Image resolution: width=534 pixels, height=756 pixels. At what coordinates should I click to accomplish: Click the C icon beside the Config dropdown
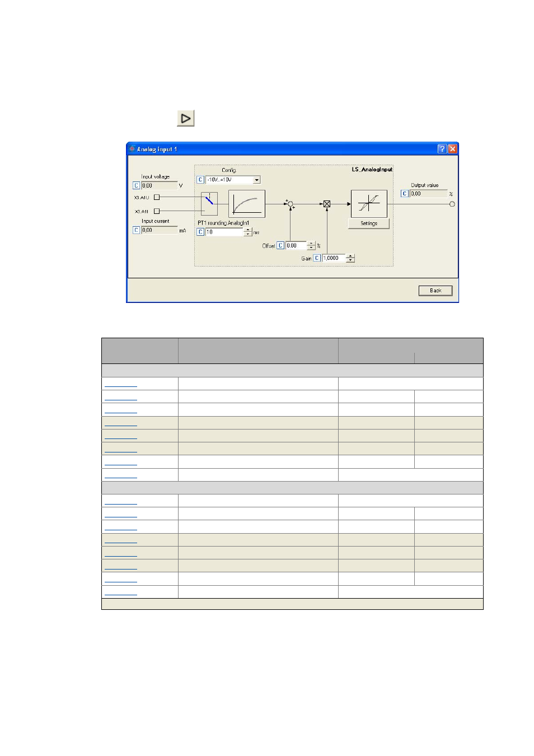click(x=200, y=180)
